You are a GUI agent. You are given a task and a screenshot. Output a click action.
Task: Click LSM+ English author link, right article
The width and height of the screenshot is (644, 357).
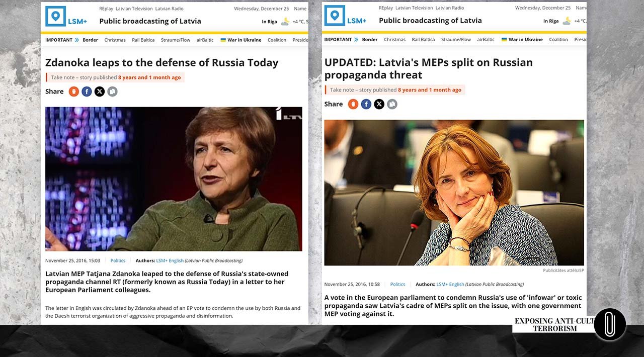(x=450, y=284)
